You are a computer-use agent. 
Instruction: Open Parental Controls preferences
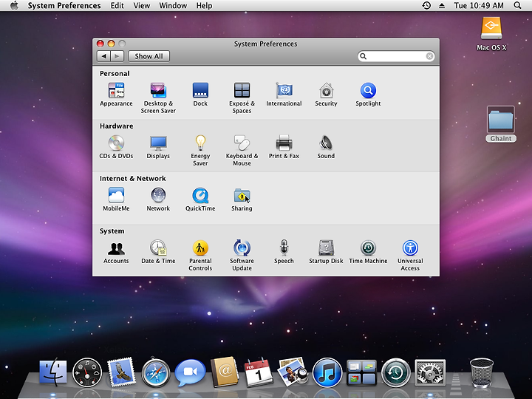(x=200, y=255)
